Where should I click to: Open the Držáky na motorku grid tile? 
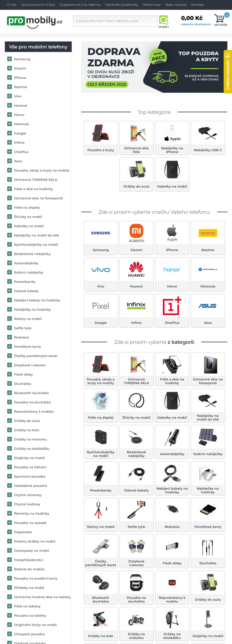(x=136, y=624)
